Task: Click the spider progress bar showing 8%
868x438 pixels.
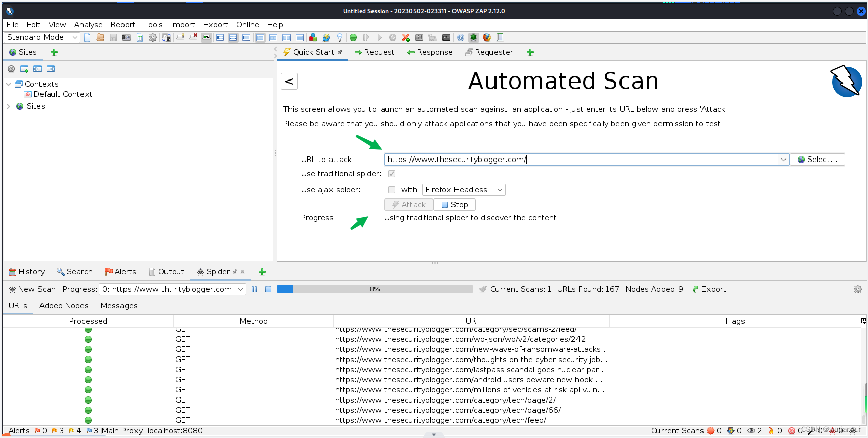Action: pos(375,289)
